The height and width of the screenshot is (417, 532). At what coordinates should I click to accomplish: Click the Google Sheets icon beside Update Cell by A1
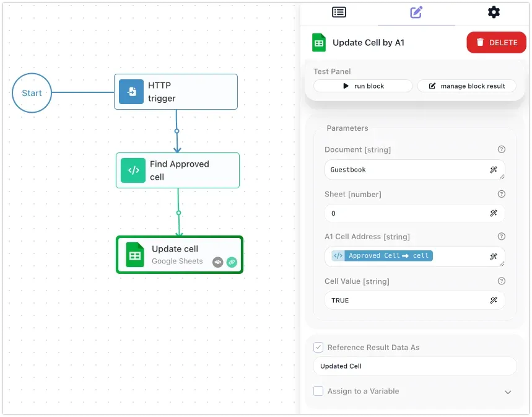pos(318,43)
